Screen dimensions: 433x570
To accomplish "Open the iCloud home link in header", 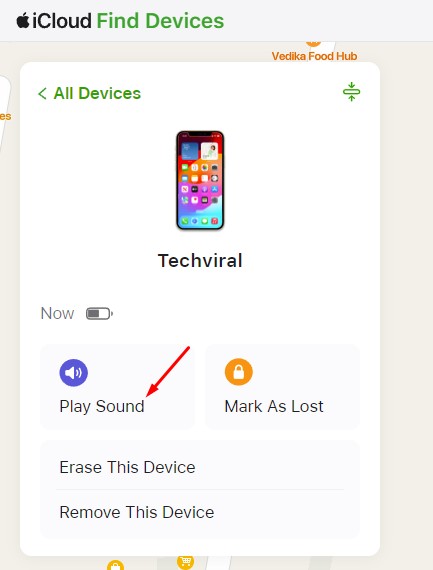I will pos(61,20).
